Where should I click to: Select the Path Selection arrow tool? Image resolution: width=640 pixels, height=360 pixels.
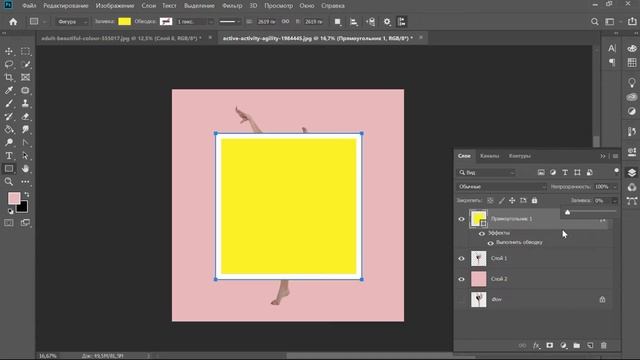click(25, 156)
